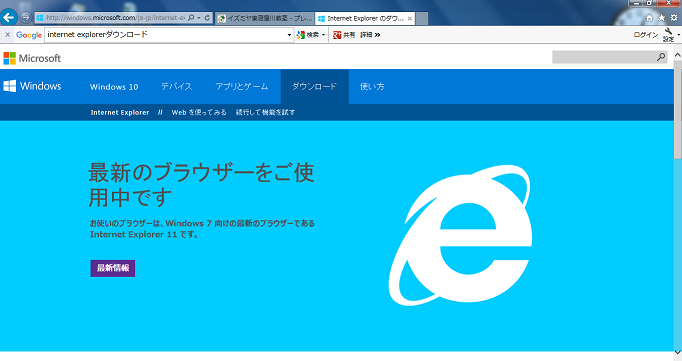This screenshot has width=682, height=361.
Task: Click the Google Toolbar search box
Action: [x=165, y=35]
